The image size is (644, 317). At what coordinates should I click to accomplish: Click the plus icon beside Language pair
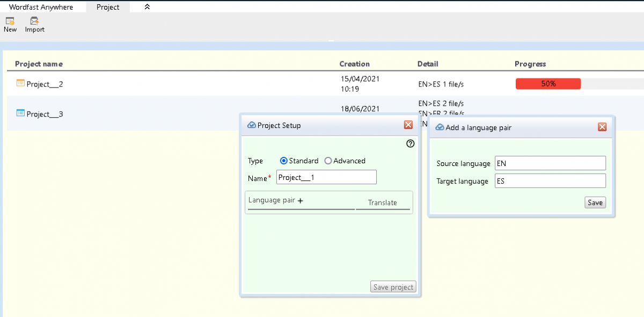pyautogui.click(x=301, y=201)
